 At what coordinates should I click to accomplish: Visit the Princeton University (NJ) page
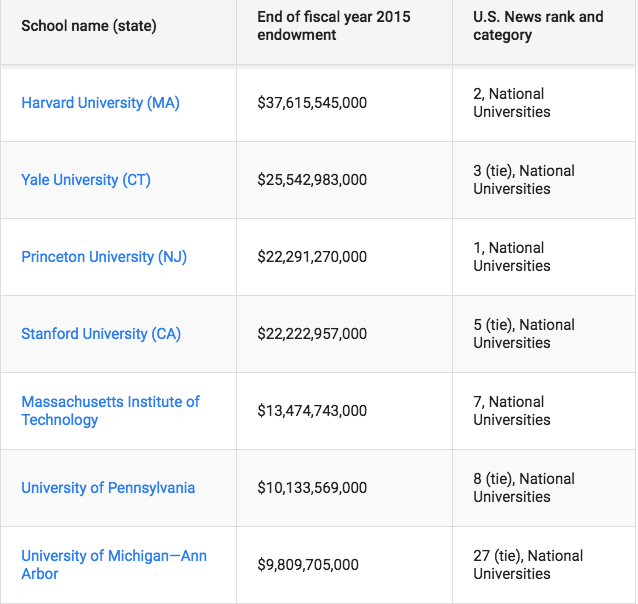tap(104, 257)
